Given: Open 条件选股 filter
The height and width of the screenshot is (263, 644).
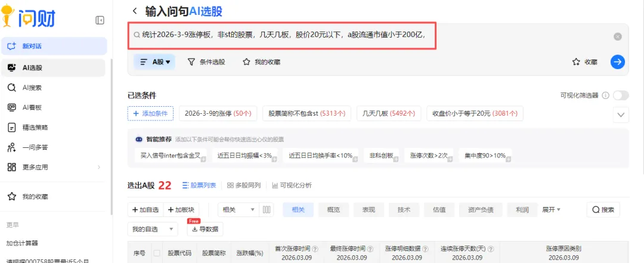Looking at the screenshot, I should click(206, 62).
